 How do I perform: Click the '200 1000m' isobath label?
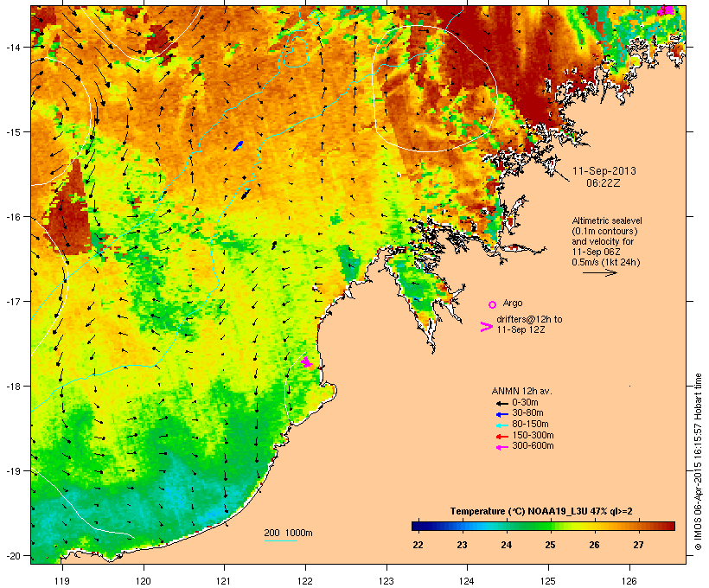(288, 533)
